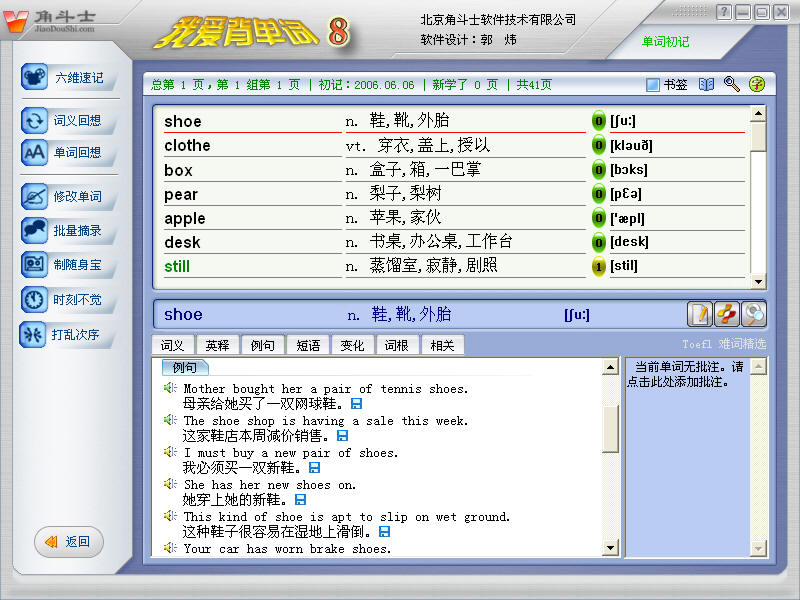Play audio for Your car has worn sentence

click(170, 548)
